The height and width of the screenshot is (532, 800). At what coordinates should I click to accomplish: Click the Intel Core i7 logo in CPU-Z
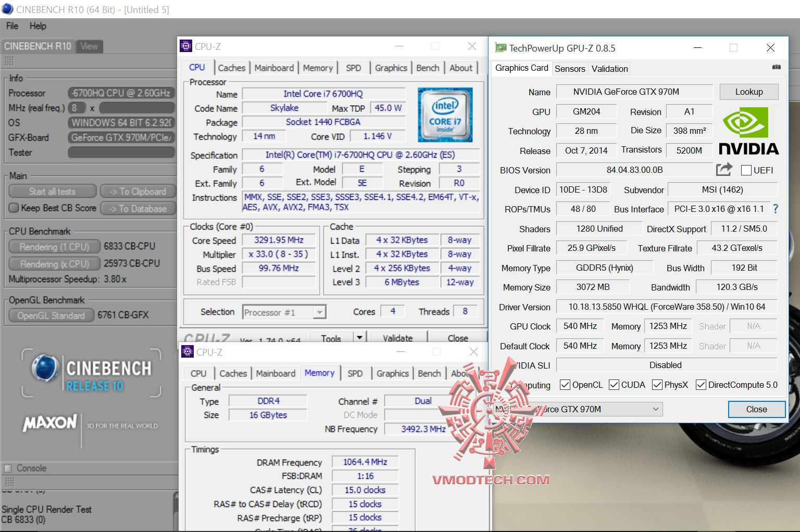tap(445, 115)
